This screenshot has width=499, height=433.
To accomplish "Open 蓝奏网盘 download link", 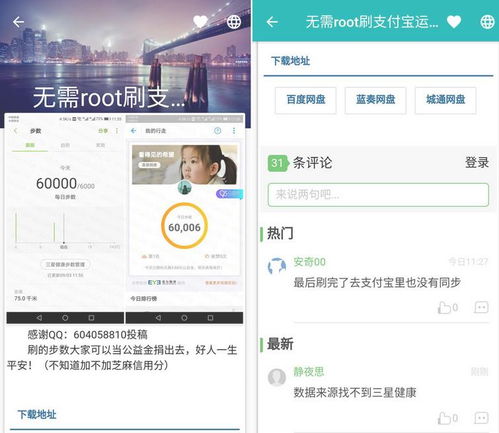I will coord(375,100).
